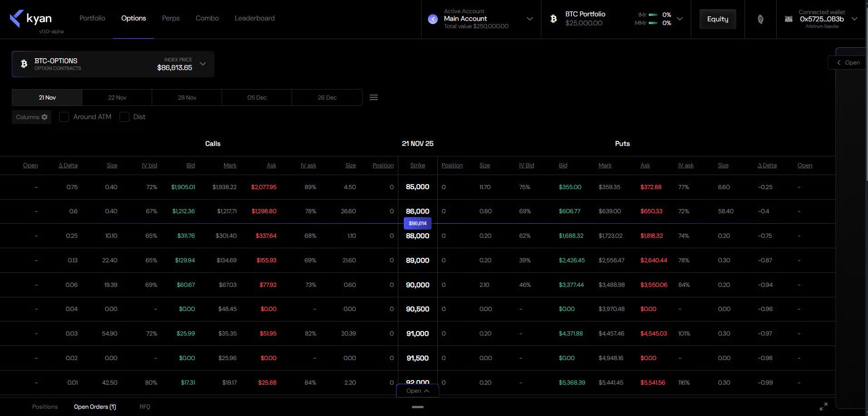Click the MMr margin progress bar

coord(653,23)
